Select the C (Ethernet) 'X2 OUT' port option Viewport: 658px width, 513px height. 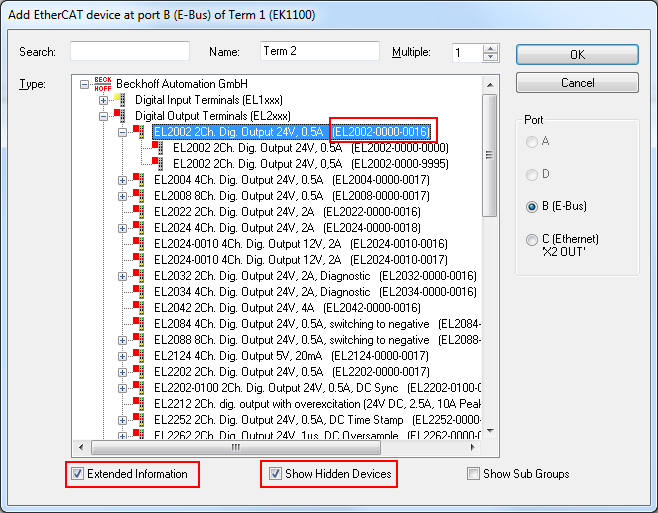(x=532, y=239)
